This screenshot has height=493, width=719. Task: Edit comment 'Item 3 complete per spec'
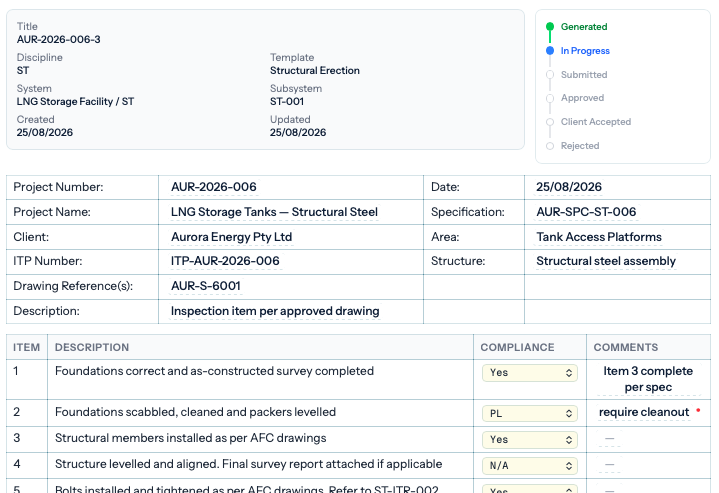[648, 379]
